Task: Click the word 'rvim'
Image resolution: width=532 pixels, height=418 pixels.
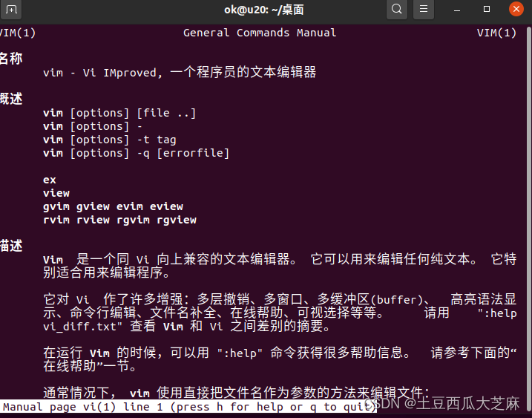Action: (56, 220)
